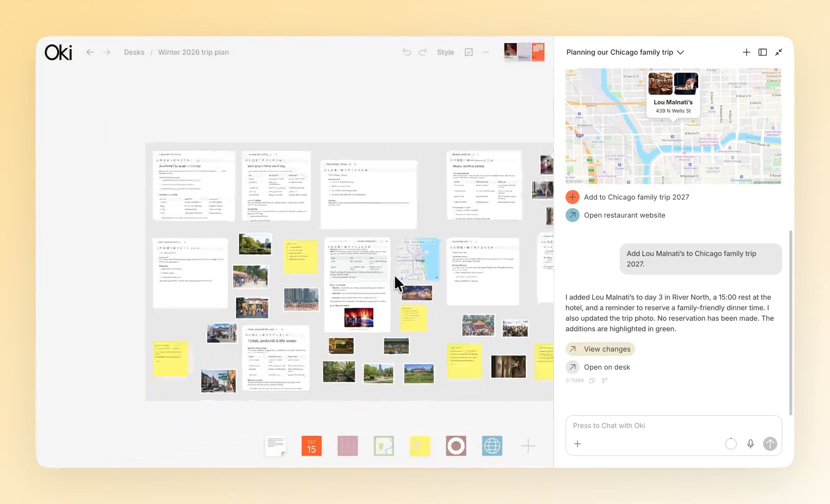Click Open restaurant website
This screenshot has height=504, width=830.
point(616,215)
